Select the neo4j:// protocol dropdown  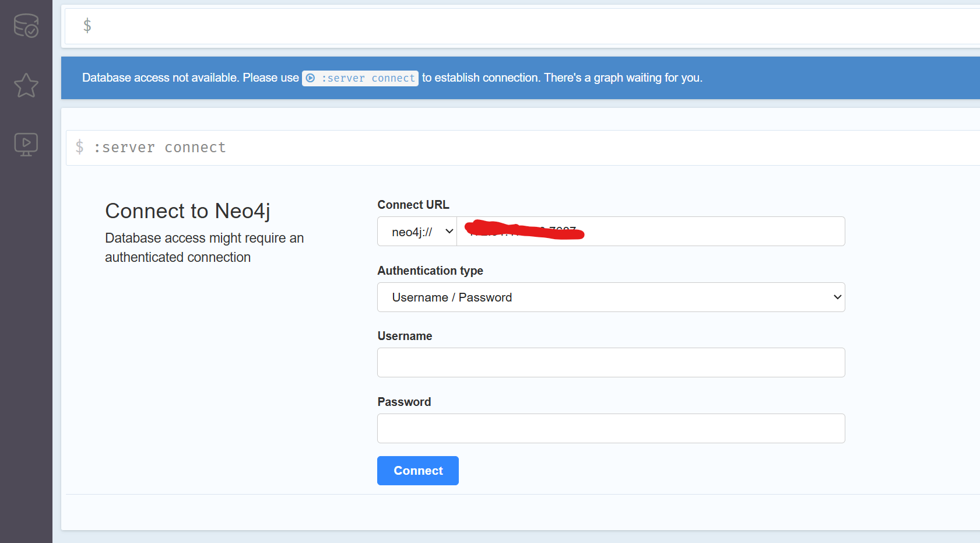417,232
